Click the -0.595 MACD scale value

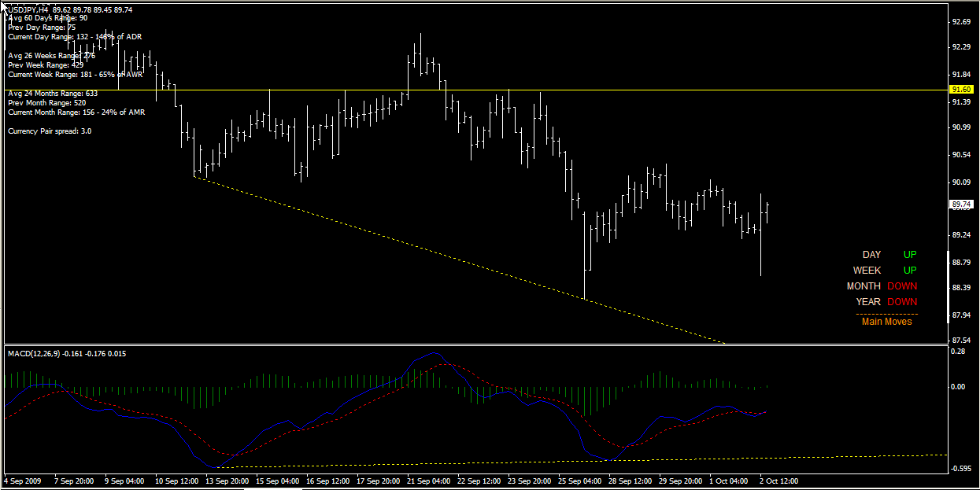pos(961,469)
